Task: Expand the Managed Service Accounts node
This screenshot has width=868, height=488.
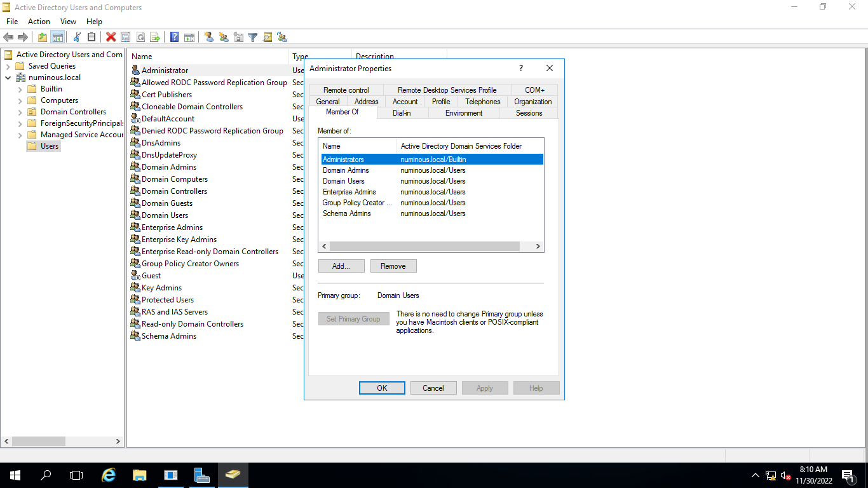Action: point(20,135)
